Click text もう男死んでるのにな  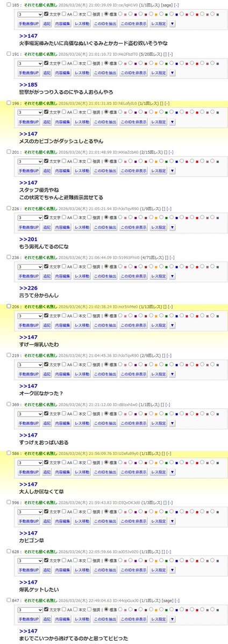coord(44,247)
